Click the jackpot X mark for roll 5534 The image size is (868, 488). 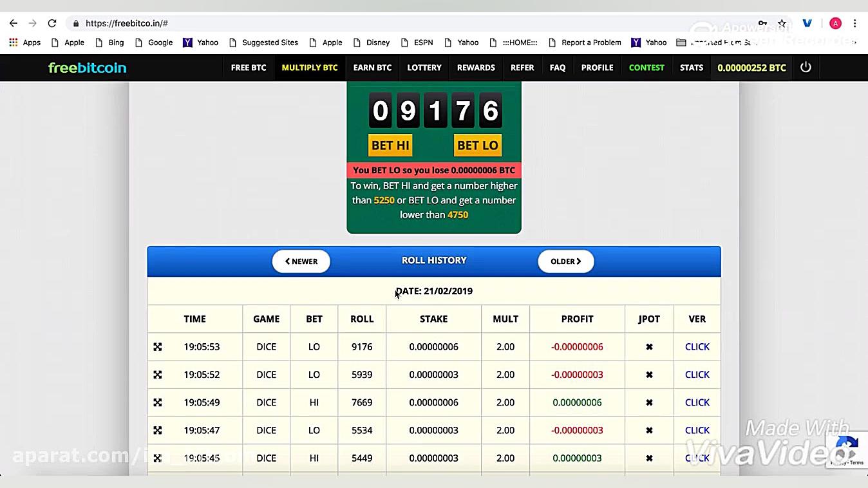pos(649,430)
